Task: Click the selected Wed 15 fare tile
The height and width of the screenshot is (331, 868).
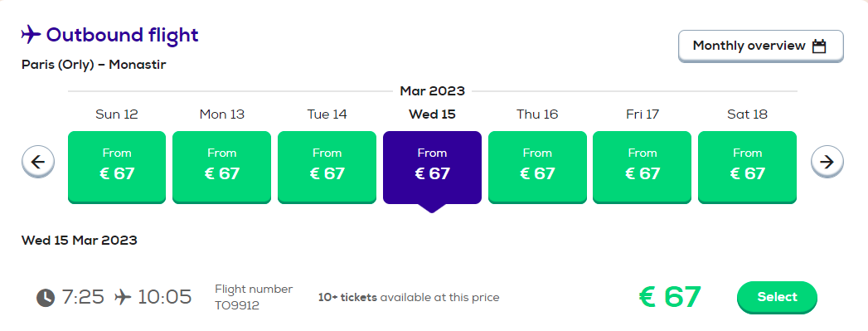Action: (x=432, y=168)
